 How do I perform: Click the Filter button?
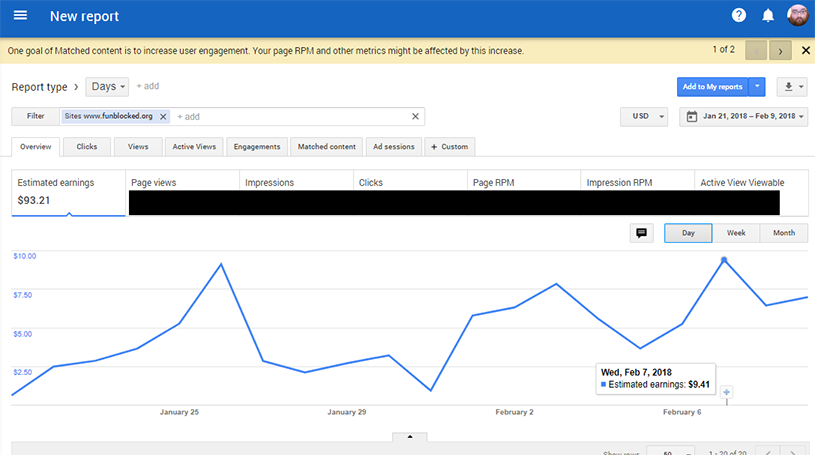[x=35, y=116]
